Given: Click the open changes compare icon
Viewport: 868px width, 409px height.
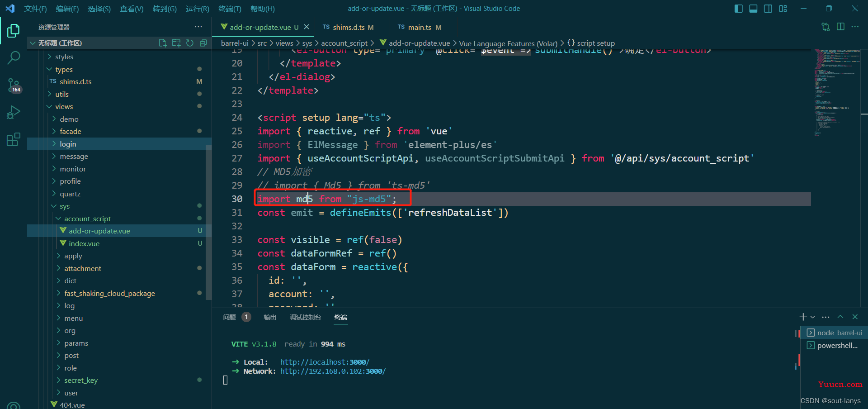Looking at the screenshot, I should coord(826,27).
